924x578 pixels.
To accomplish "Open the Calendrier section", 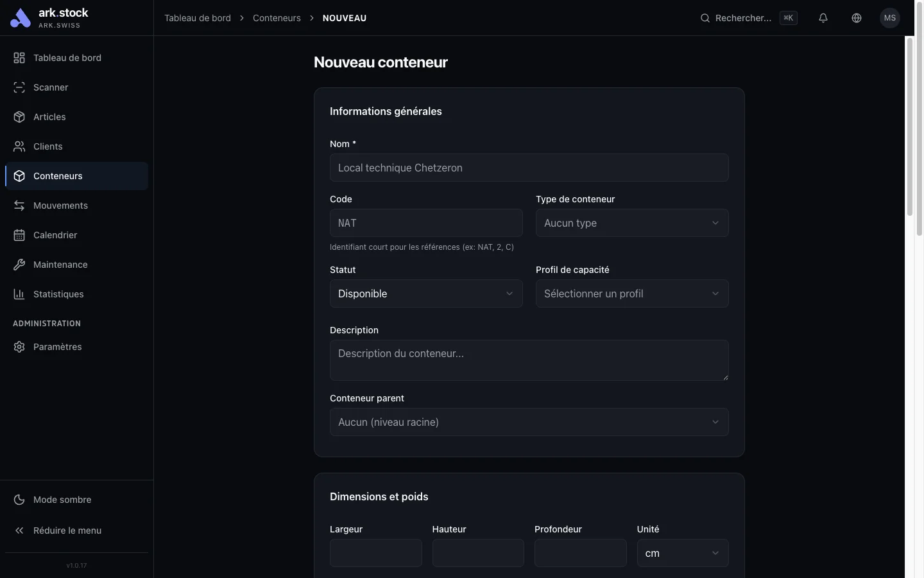I will click(55, 235).
